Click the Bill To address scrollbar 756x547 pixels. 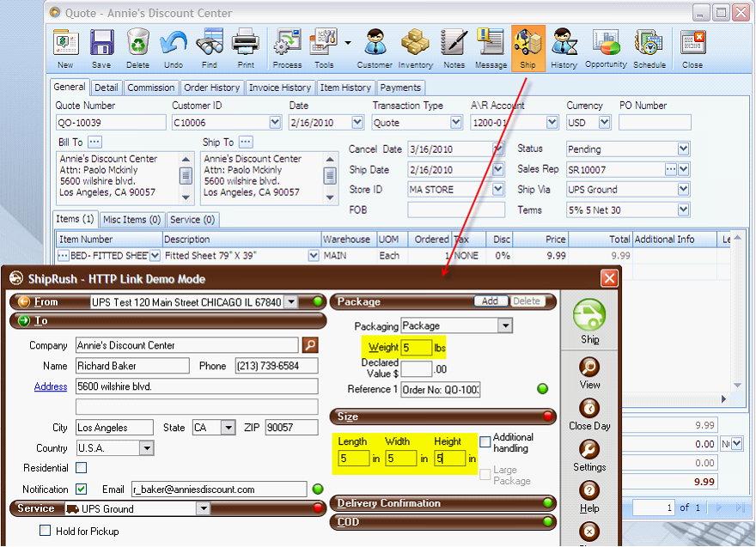point(186,178)
